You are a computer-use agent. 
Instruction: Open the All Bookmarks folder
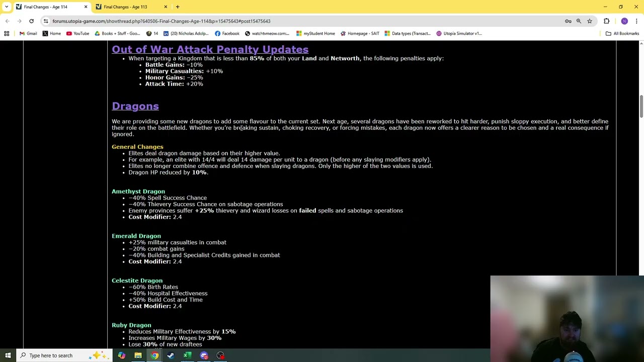[622, 34]
